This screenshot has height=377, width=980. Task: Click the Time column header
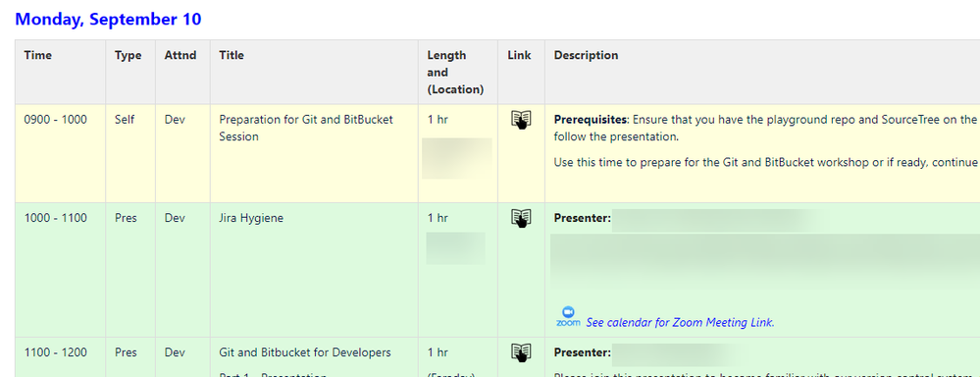click(x=38, y=55)
